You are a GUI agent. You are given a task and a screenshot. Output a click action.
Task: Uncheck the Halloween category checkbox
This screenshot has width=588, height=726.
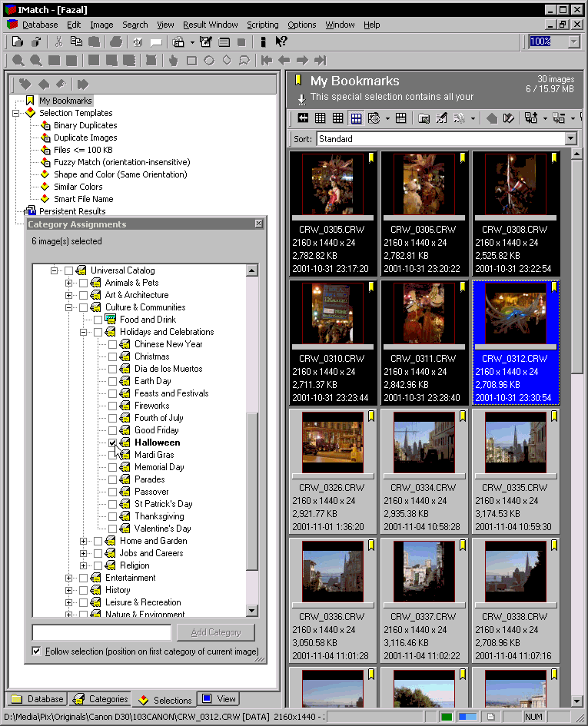(x=113, y=443)
